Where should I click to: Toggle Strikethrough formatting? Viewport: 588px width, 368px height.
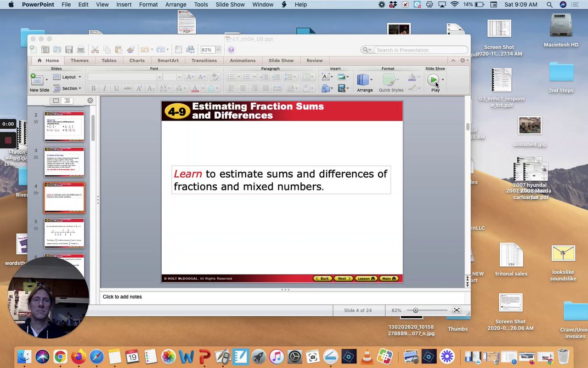[x=128, y=88]
